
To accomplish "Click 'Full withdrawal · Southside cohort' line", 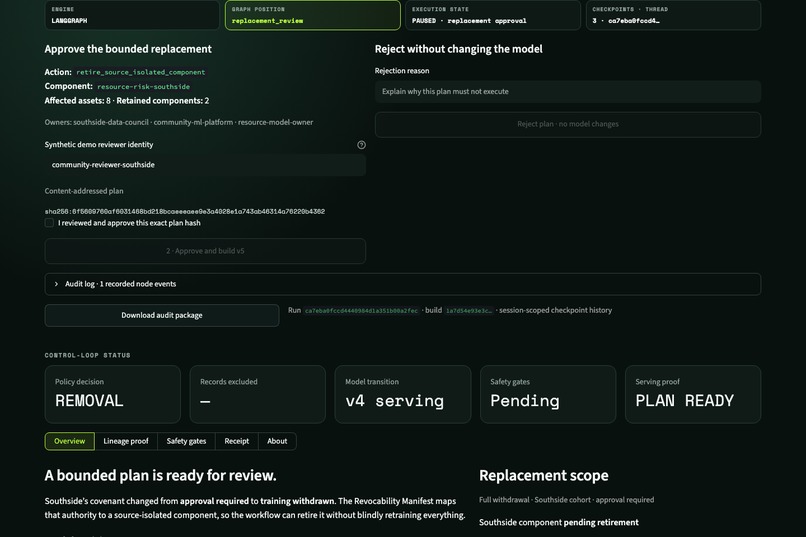I will (566, 500).
